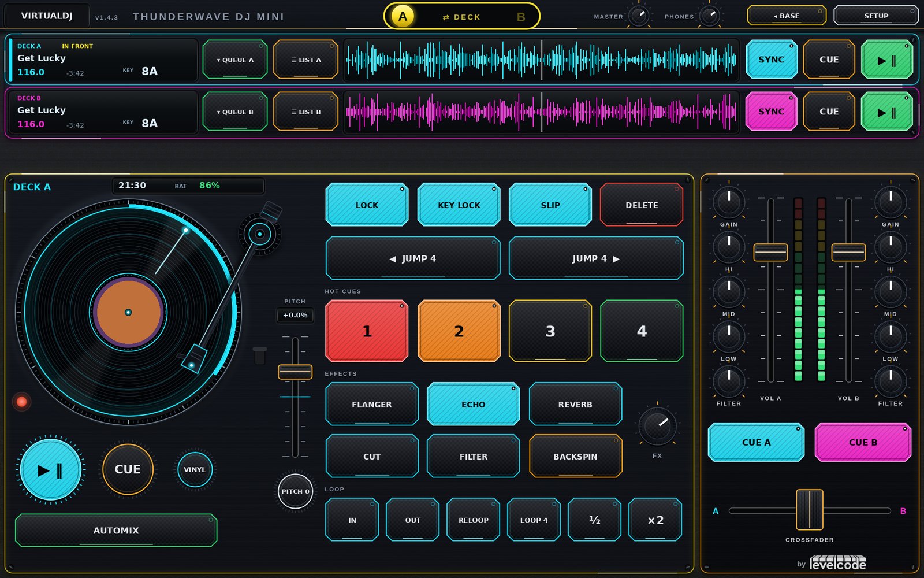Click the orange record label on the turntable

click(x=128, y=312)
